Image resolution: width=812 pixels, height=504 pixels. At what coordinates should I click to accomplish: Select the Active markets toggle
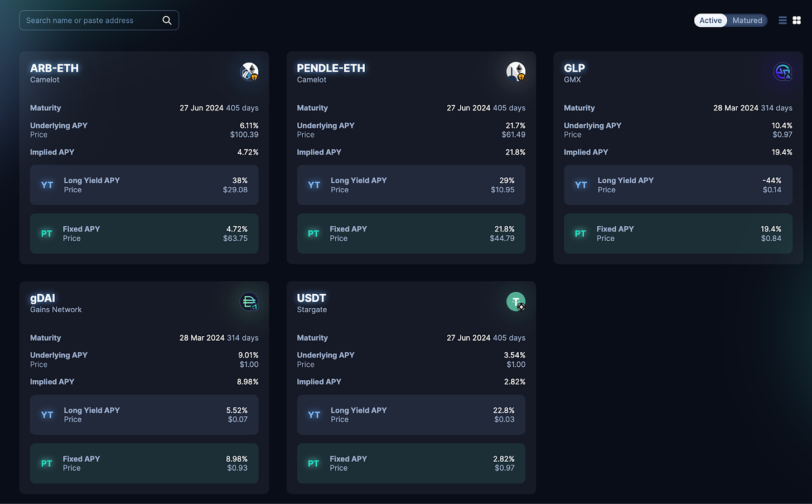click(x=710, y=21)
